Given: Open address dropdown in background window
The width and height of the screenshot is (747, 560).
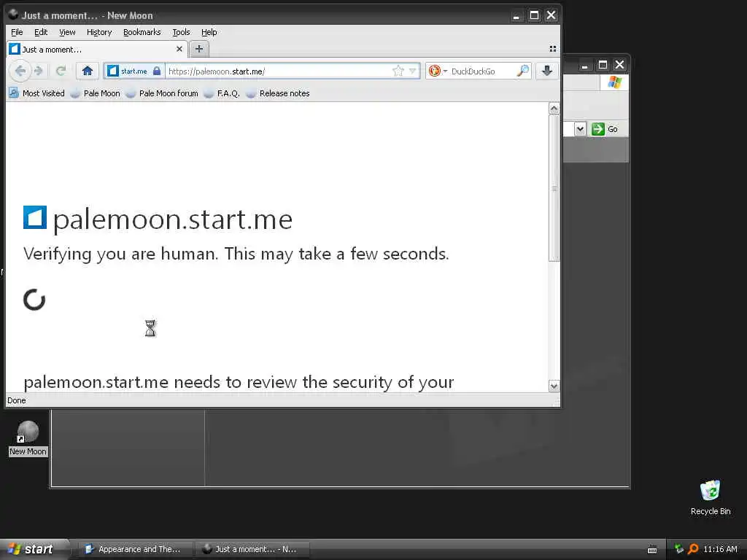Looking at the screenshot, I should 580,129.
